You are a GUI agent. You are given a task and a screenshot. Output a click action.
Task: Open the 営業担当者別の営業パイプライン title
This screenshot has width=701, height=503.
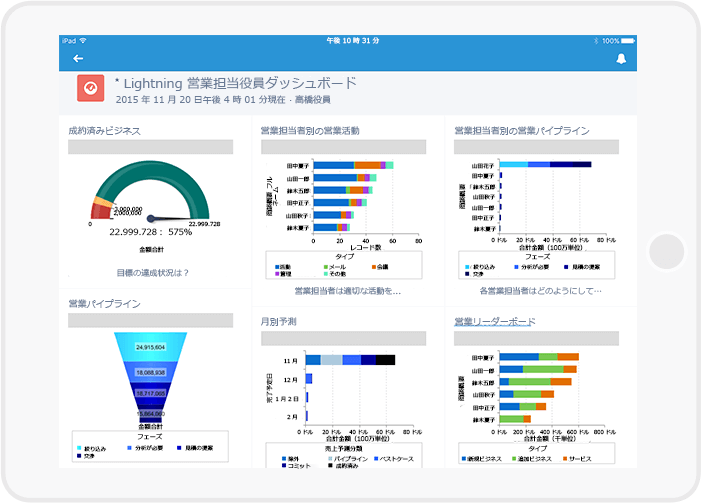522,131
